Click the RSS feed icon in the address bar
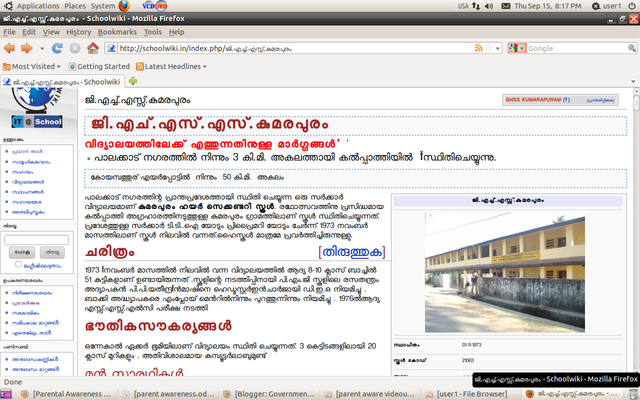 pos(478,48)
